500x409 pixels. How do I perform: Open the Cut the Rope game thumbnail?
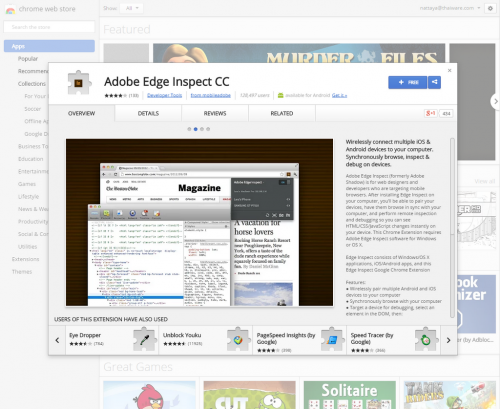point(250,395)
